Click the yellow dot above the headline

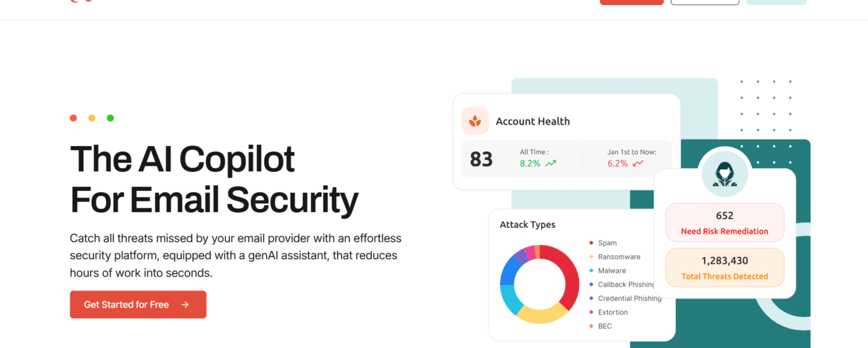(92, 118)
